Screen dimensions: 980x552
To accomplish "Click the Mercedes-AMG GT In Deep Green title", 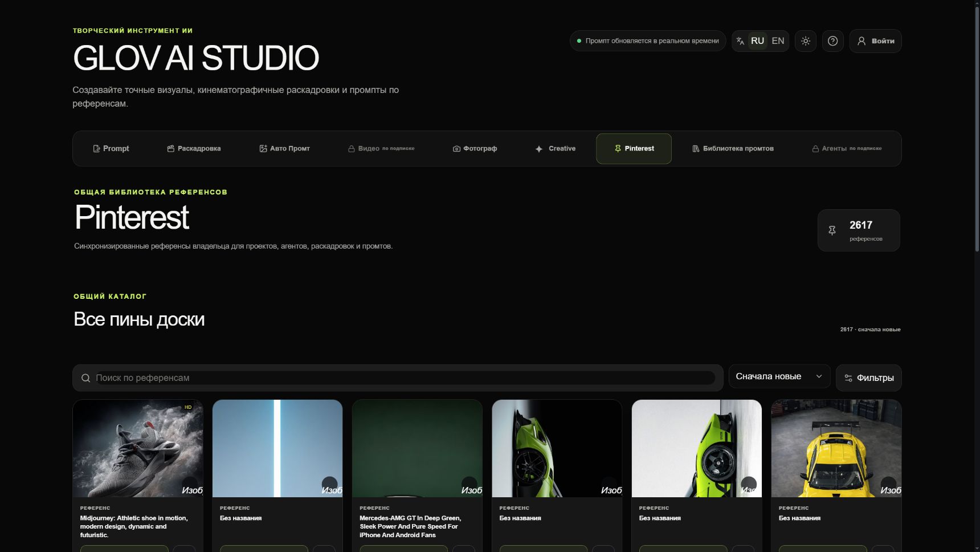I will (410, 526).
